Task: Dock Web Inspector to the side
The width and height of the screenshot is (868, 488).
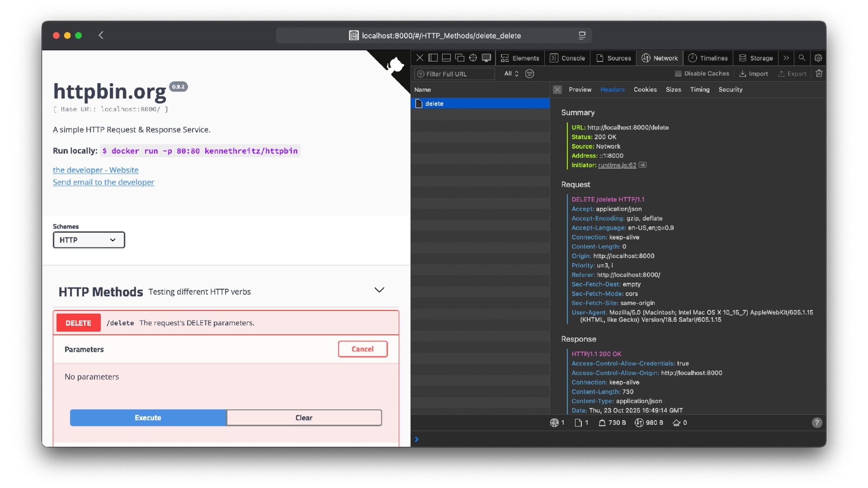Action: [433, 58]
